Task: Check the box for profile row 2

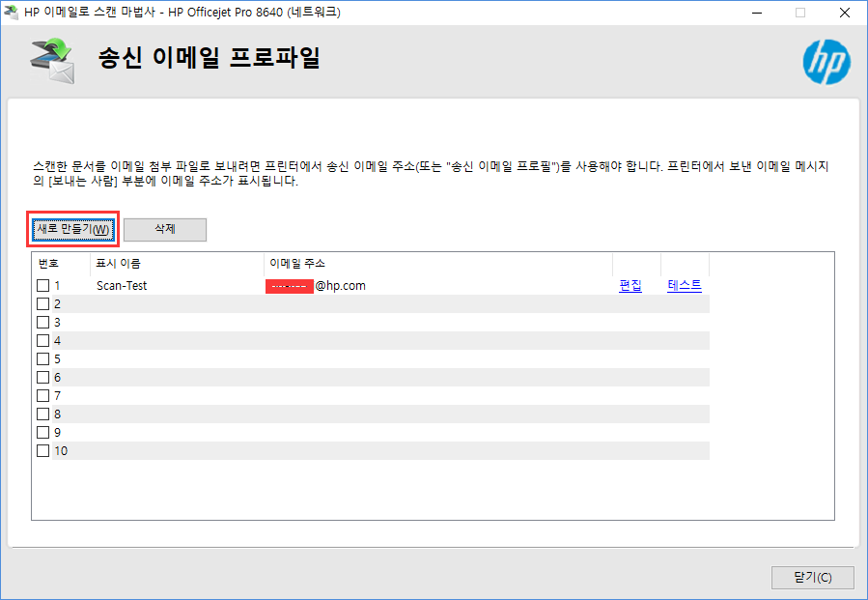Action: (42, 303)
